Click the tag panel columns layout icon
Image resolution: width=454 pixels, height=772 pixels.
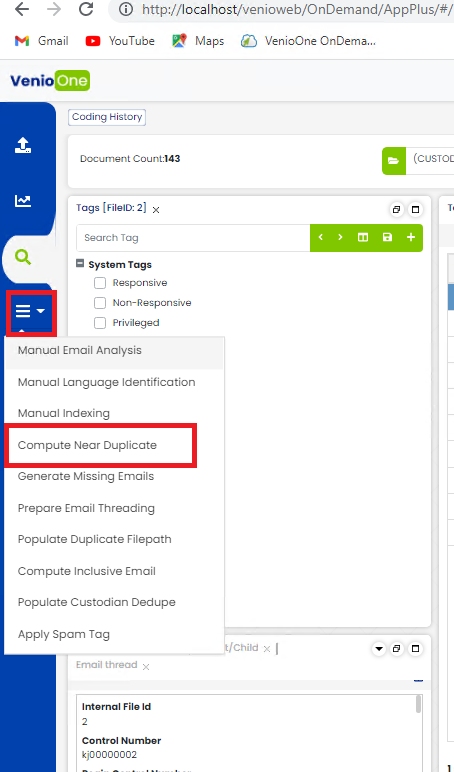363,237
